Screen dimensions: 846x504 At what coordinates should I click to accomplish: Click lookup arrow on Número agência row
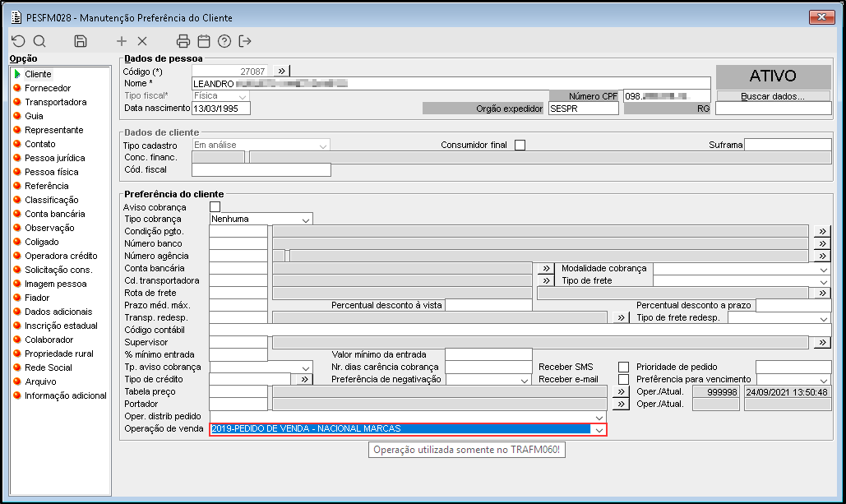(822, 256)
